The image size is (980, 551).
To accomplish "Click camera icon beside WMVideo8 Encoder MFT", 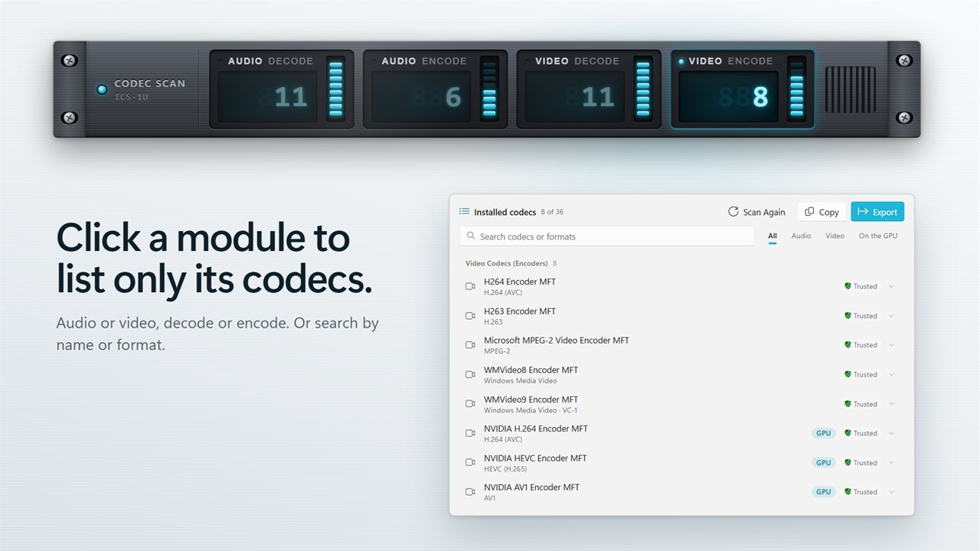I will [470, 374].
